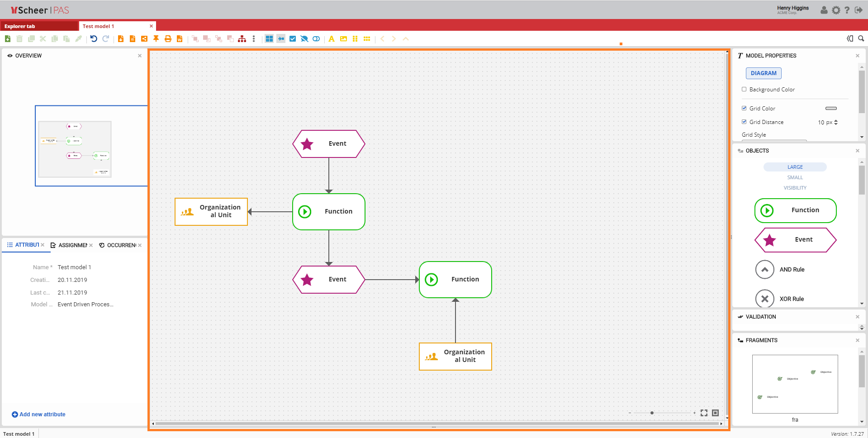Open the Grid Distance stepper arrows
Screen dimensions: 868x438
click(836, 122)
